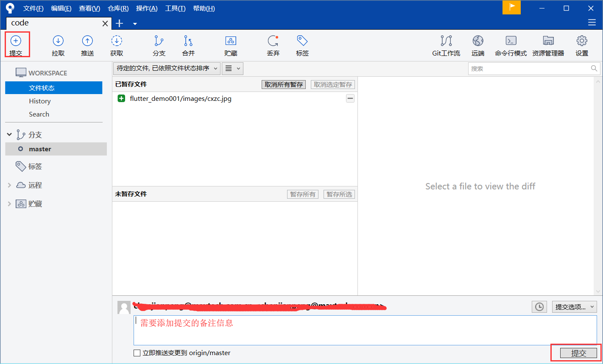Click the 合并 (Merge) icon
This screenshot has width=603, height=364.
tap(188, 44)
